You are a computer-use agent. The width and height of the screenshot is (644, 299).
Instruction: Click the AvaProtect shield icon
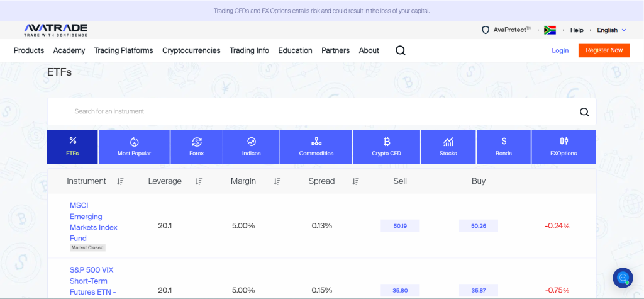[x=486, y=30]
